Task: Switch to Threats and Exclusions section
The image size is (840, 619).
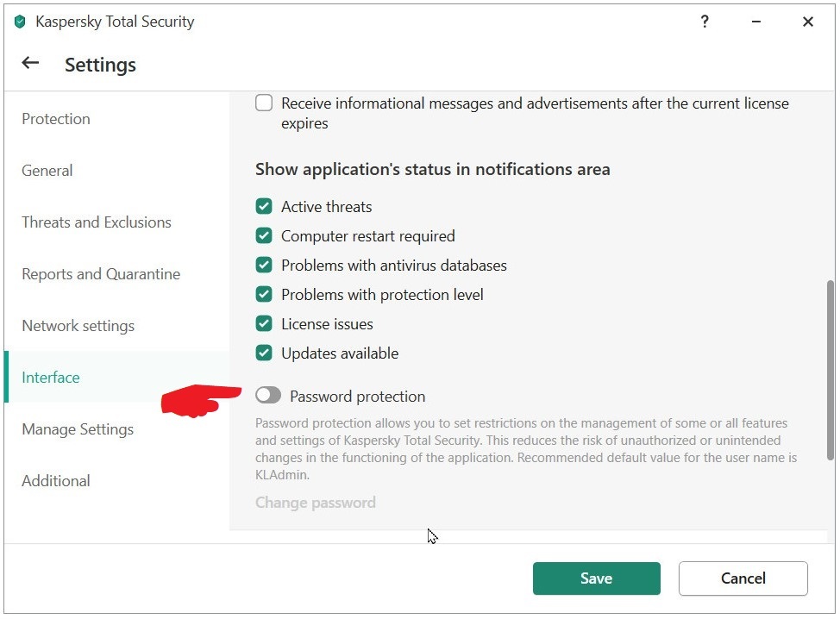Action: 97,222
